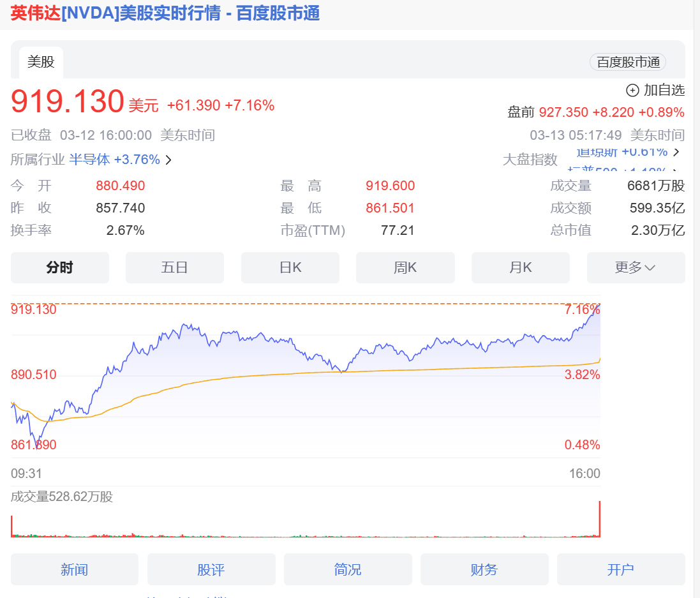
Task: Click the chart start time 09:31
Action: 26,474
